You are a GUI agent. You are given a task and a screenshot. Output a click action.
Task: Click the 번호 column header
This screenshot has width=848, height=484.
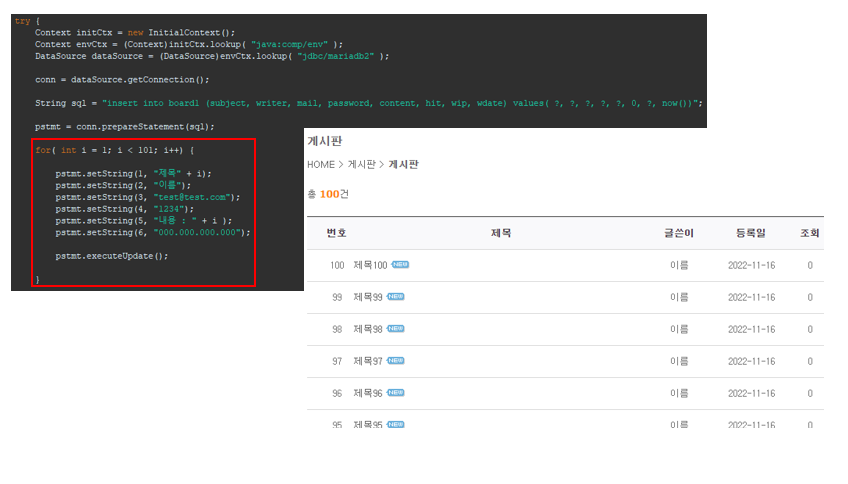(x=336, y=233)
